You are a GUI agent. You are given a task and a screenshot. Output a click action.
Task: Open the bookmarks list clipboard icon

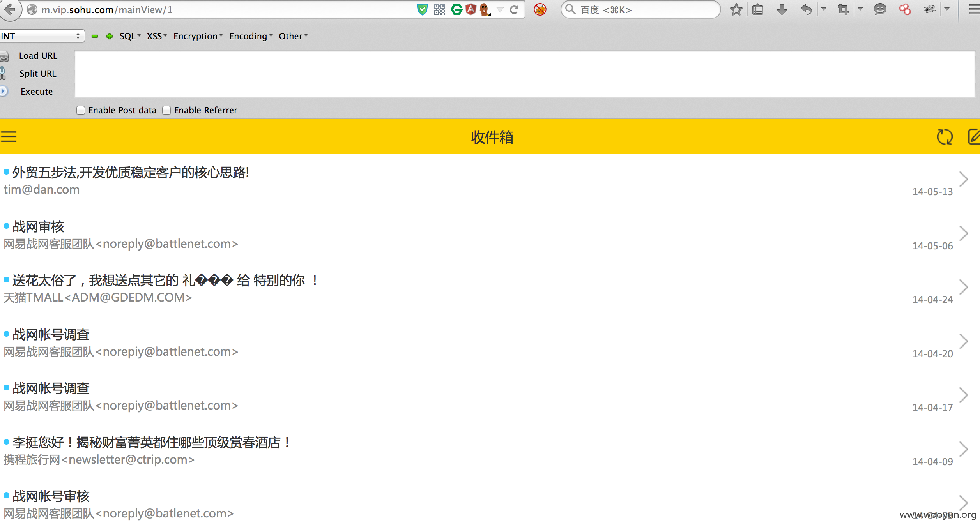click(758, 9)
